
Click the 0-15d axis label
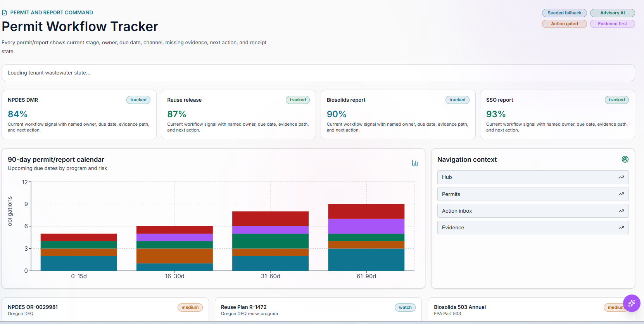(79, 276)
